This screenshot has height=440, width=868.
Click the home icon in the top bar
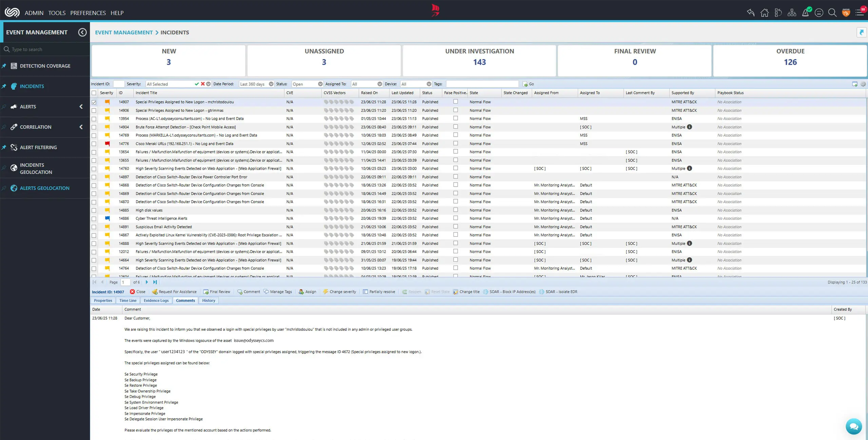click(x=765, y=13)
